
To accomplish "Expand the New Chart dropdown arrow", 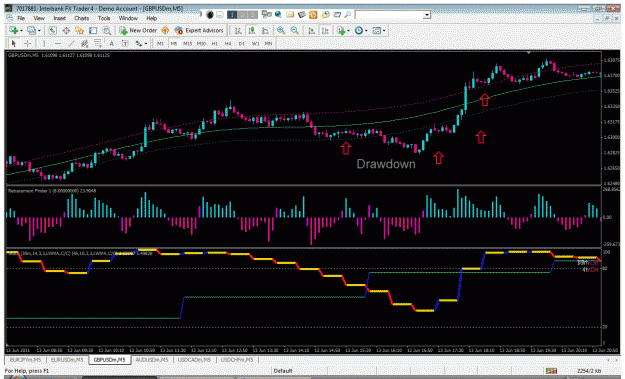I will tap(21, 31).
